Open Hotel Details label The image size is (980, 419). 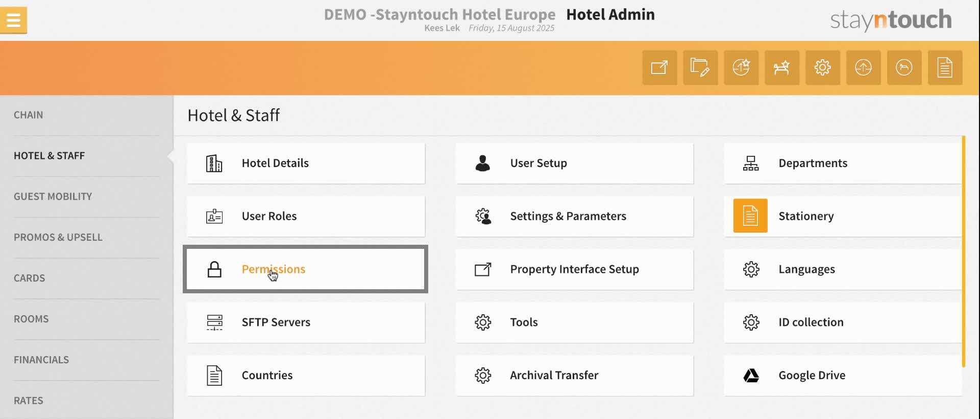tap(275, 164)
